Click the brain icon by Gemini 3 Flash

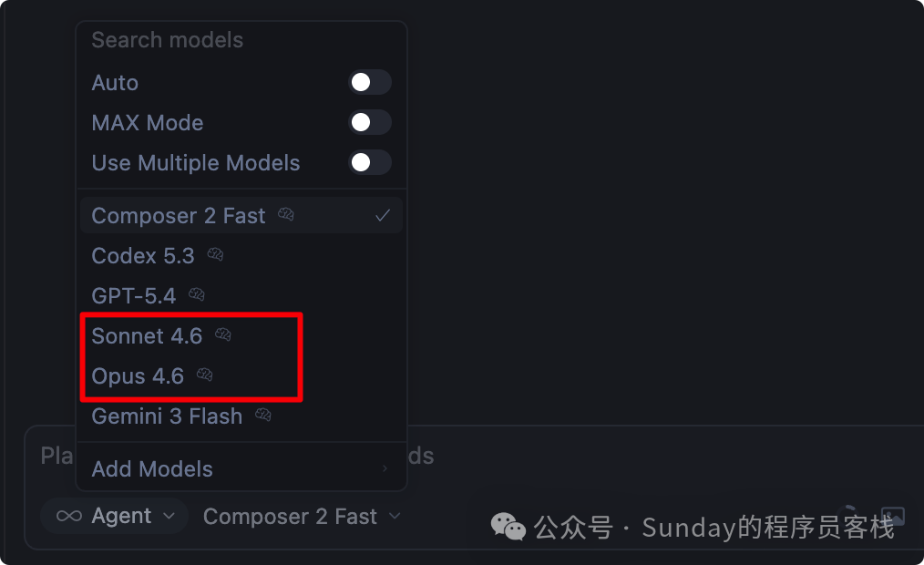(x=263, y=416)
